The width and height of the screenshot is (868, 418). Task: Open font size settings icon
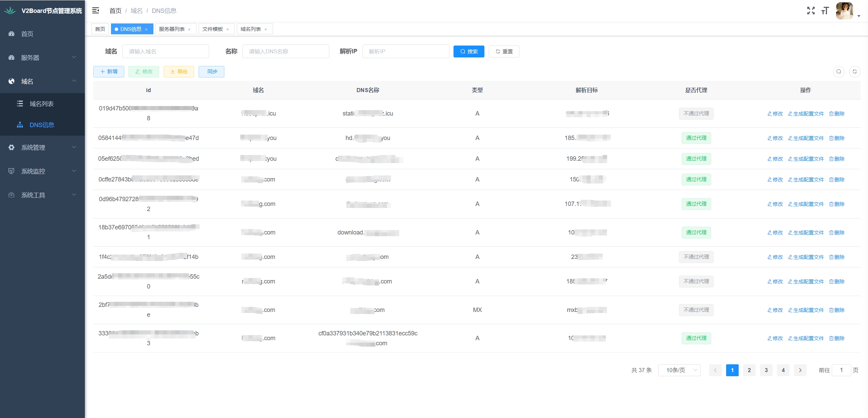825,11
